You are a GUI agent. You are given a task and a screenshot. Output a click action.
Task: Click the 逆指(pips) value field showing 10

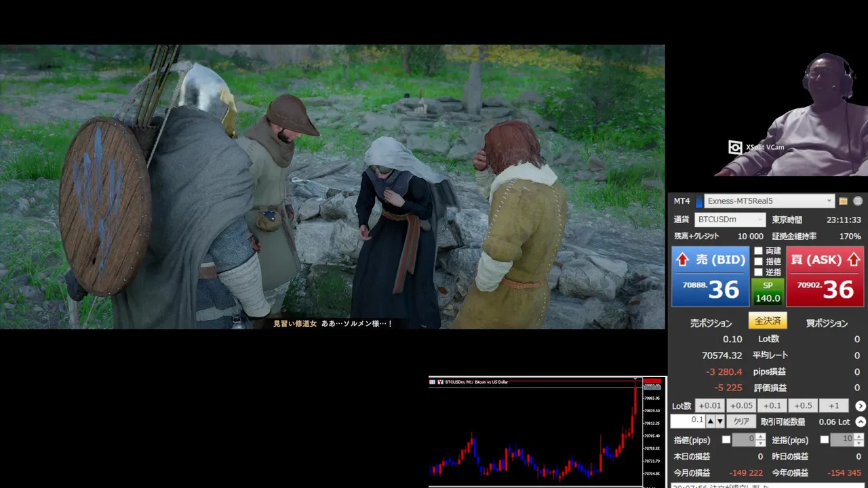pos(842,440)
